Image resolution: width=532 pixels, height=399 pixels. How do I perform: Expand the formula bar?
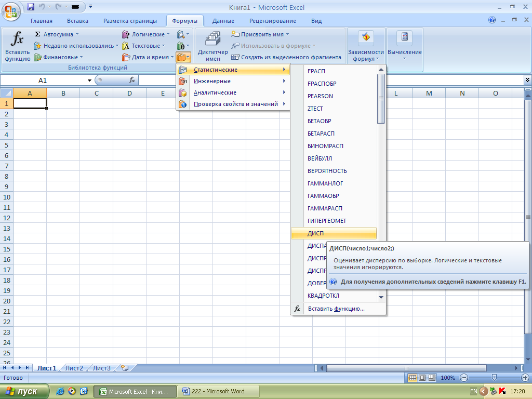527,80
